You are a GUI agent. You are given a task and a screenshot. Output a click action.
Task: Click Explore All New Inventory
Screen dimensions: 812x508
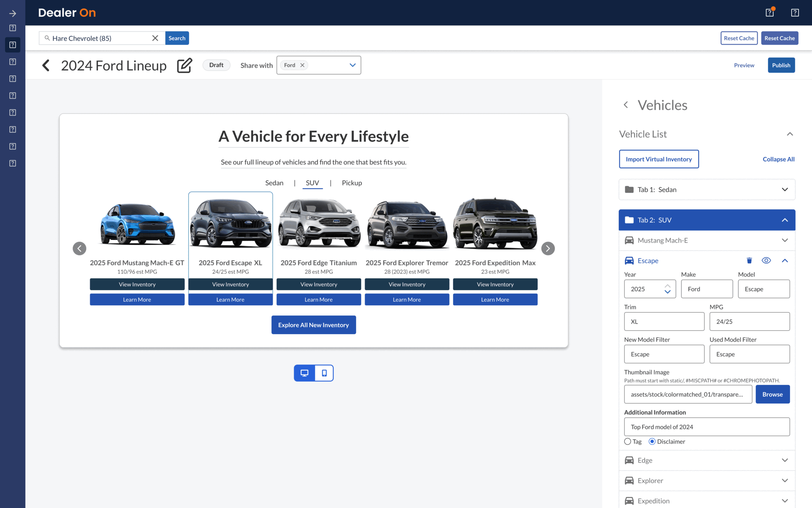pos(313,325)
